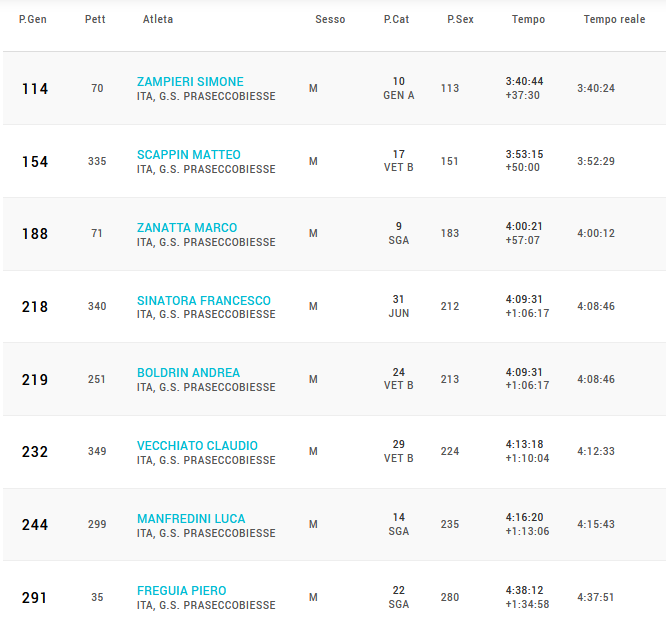Click the 4:37:51 real time value
Image resolution: width=666 pixels, height=625 pixels.
595,597
